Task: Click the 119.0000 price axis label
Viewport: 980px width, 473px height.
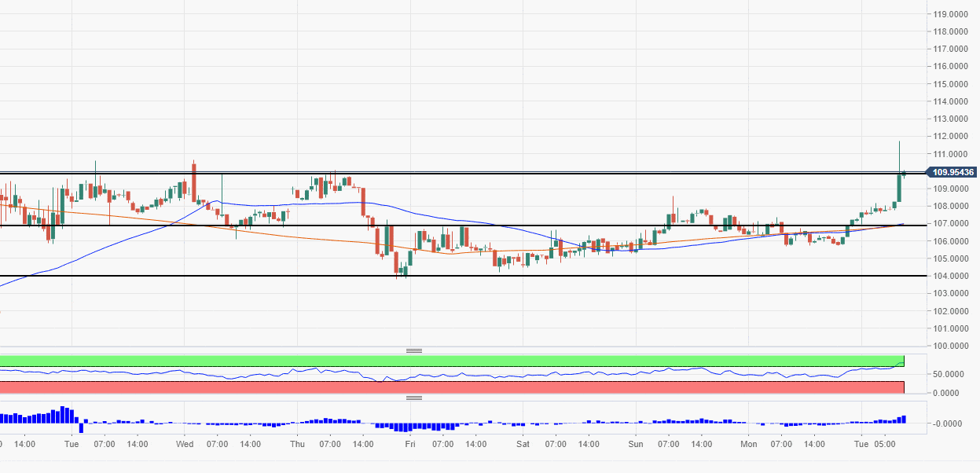Action: click(949, 14)
